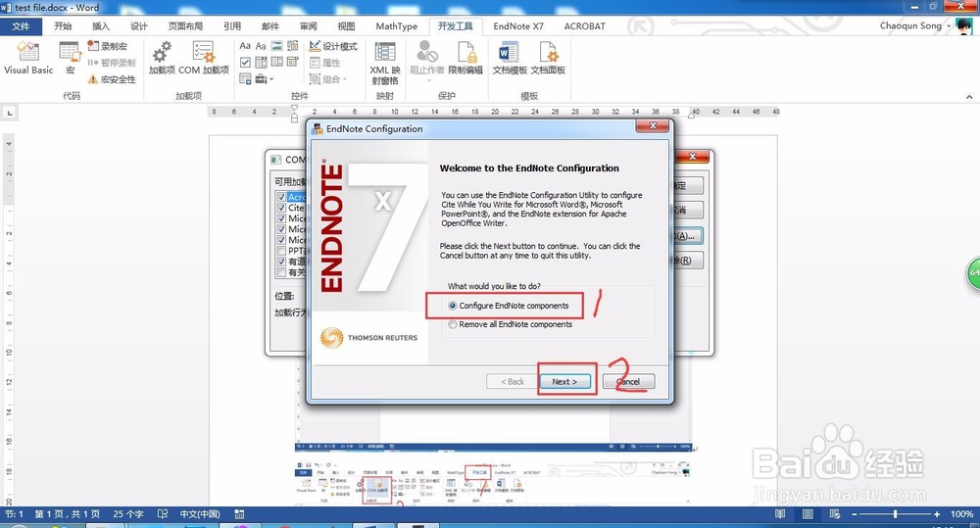Insert combo box content control
Screen dimensions: 980x528
(x=261, y=63)
